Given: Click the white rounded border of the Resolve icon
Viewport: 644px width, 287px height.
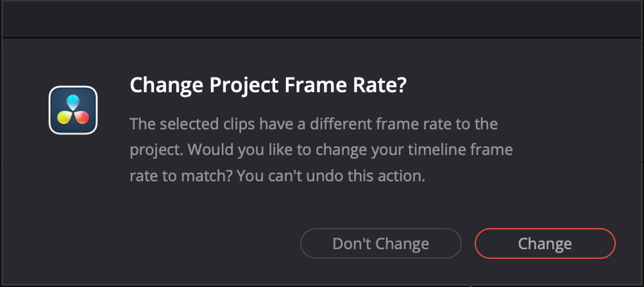Looking at the screenshot, I should (x=51, y=110).
